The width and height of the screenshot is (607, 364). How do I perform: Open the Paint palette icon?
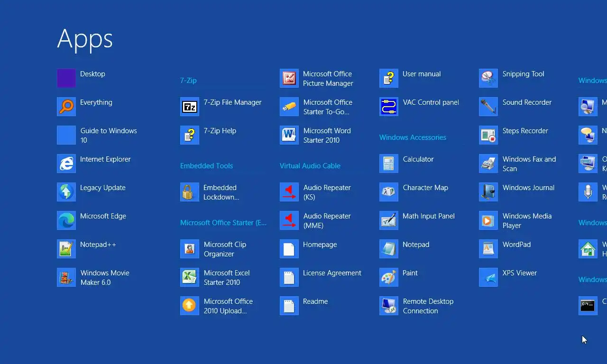(389, 277)
